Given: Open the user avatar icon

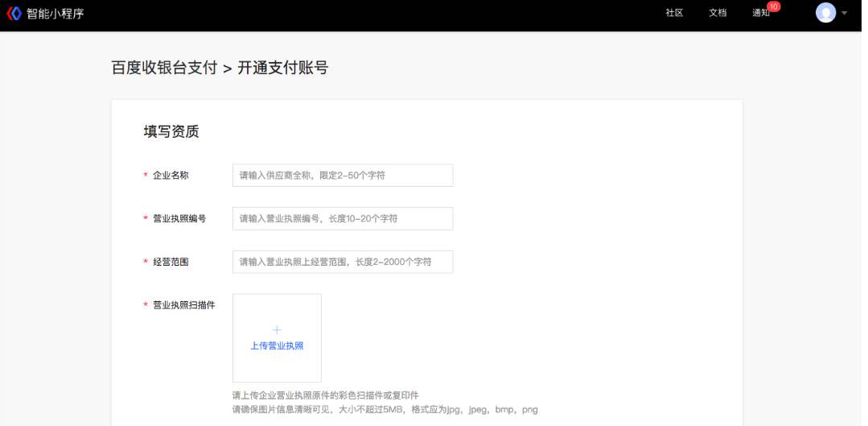Looking at the screenshot, I should pos(825,13).
